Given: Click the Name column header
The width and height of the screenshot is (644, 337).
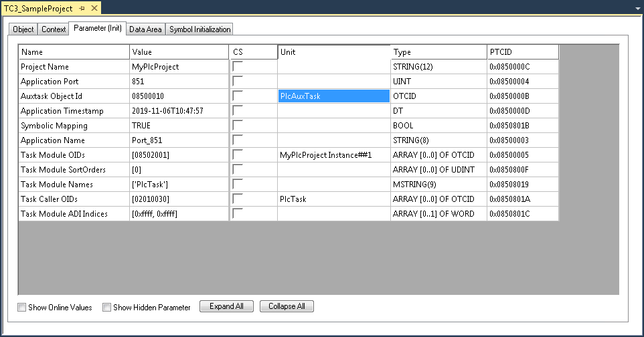Looking at the screenshot, I should [74, 52].
